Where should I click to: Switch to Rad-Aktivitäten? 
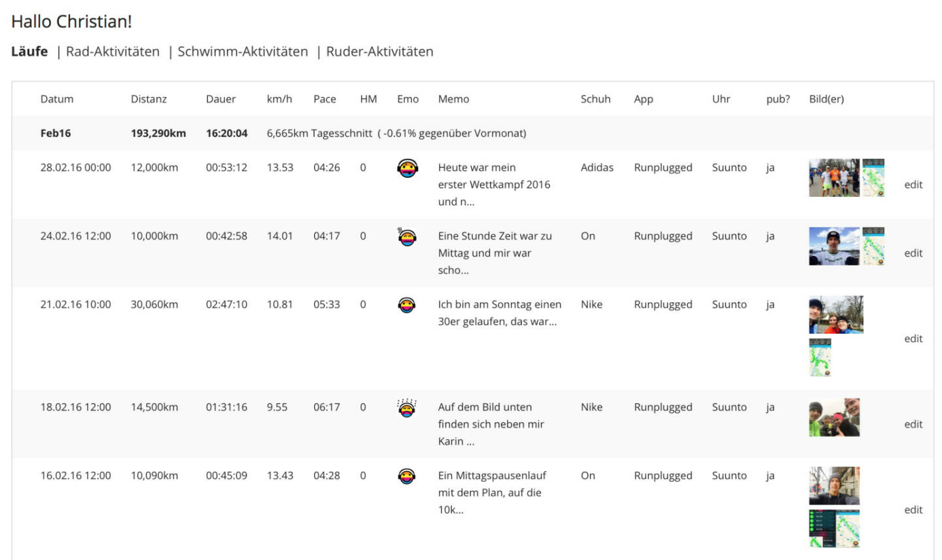point(113,52)
